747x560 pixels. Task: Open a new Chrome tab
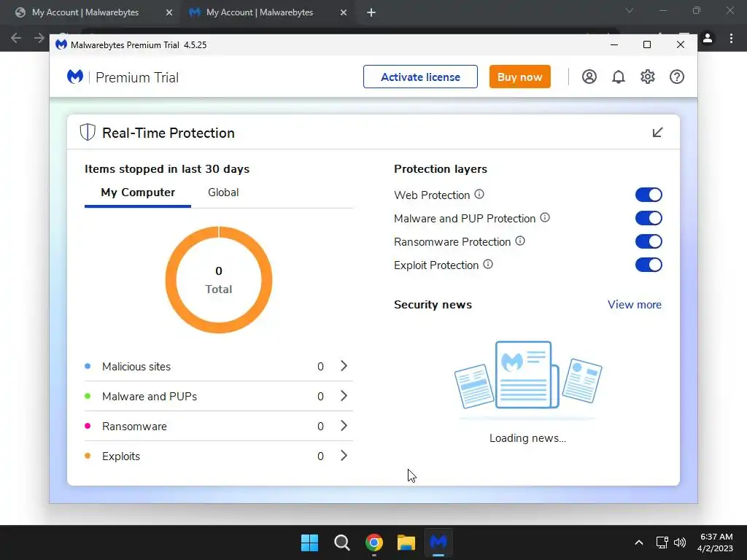coord(371,13)
